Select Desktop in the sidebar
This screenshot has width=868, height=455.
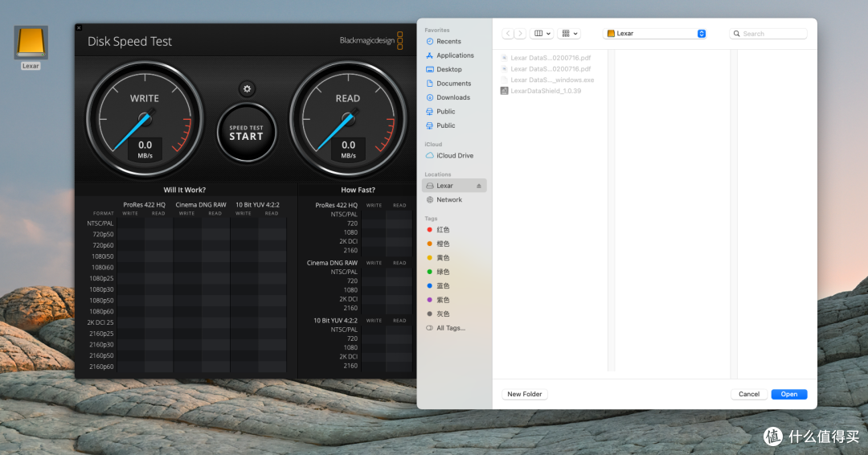pos(449,69)
